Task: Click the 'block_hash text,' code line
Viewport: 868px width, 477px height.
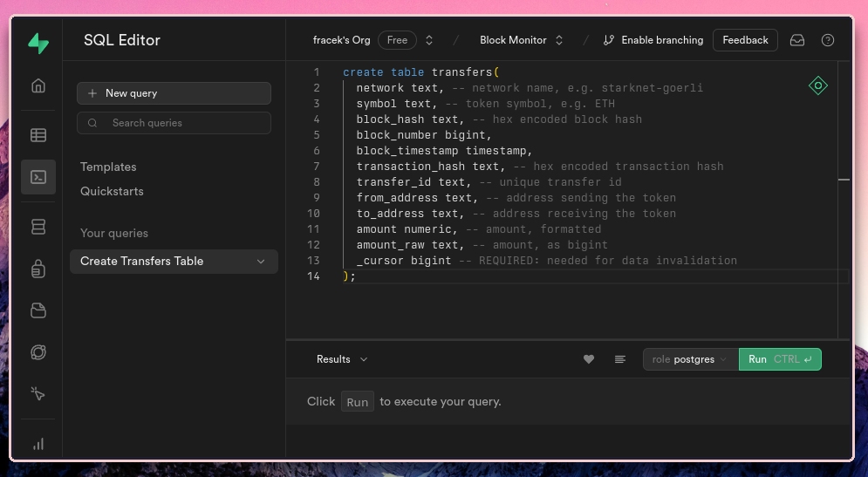Action: coord(408,119)
